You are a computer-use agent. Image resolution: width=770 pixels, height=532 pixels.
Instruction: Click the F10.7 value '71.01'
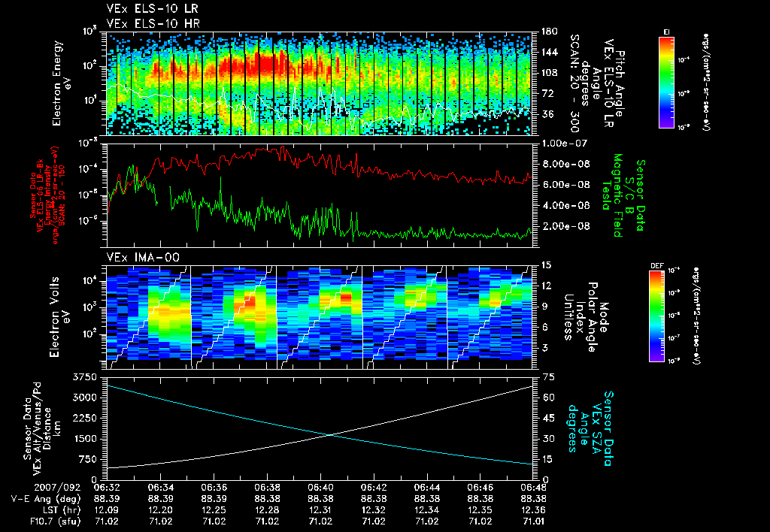[534, 521]
